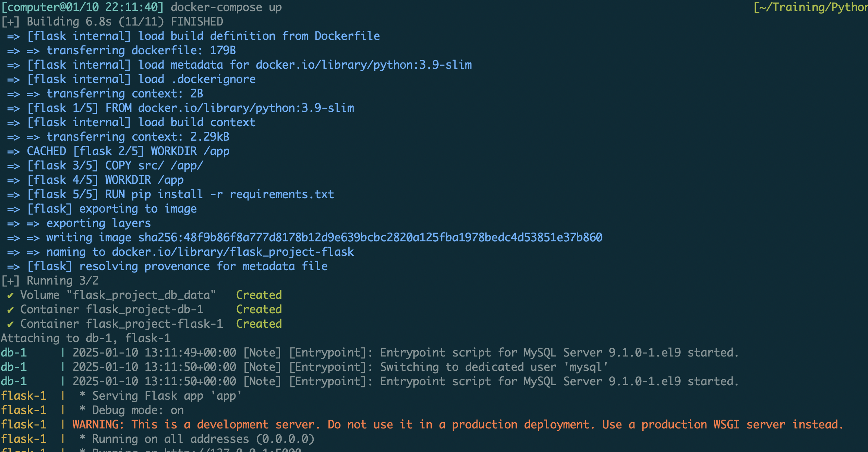The width and height of the screenshot is (868, 452).
Task: Click the 'writing image sha256:48f9b86f...' hash
Action: tap(370, 238)
